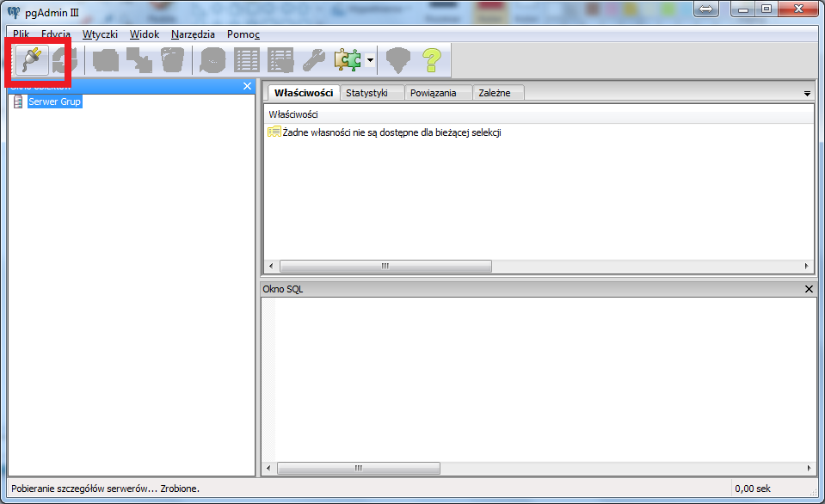Click the status text 'Pobieranie szczegółów serwerów… Zrobione.'
825x504 pixels.
click(x=105, y=489)
